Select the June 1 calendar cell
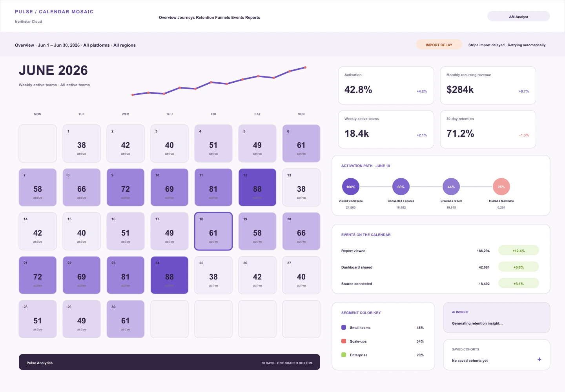Screen dimensions: 565x392 (82, 143)
